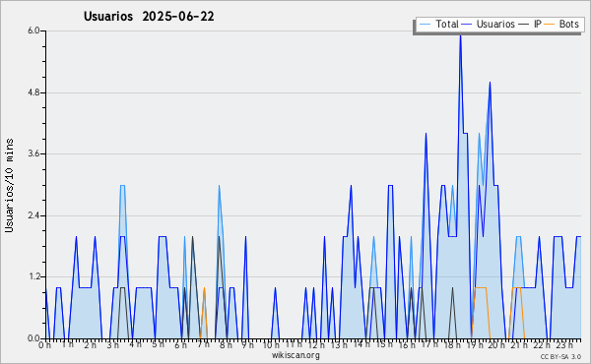Click the y-axis value 0.0
Screen dimensions: 591x364
[33, 338]
